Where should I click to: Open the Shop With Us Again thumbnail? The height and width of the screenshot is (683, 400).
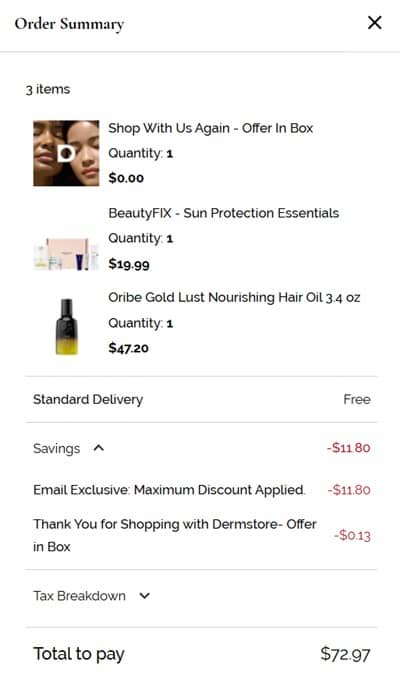click(x=66, y=153)
